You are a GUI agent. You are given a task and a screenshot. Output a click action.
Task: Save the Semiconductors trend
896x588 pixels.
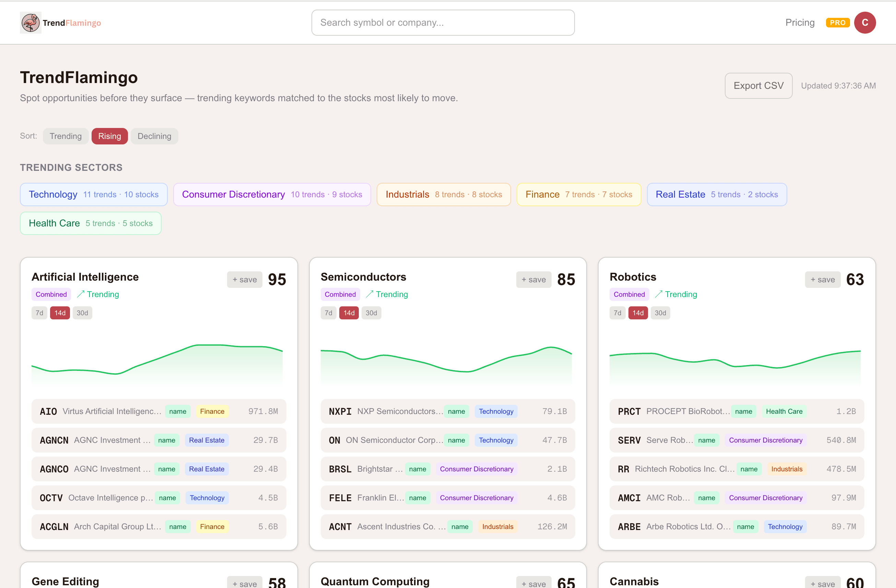pos(533,280)
